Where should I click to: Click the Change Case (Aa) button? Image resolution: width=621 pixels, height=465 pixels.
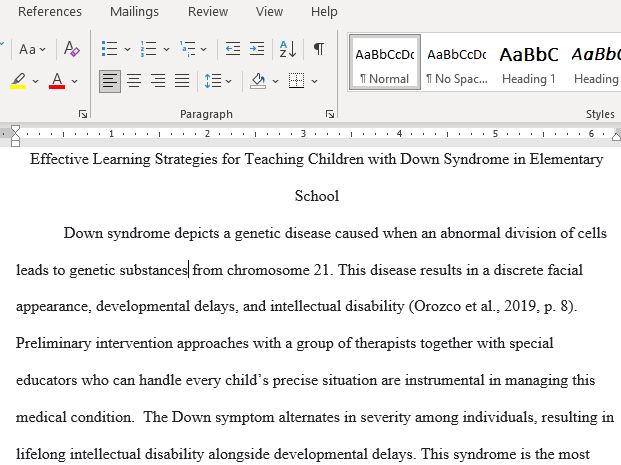point(27,49)
